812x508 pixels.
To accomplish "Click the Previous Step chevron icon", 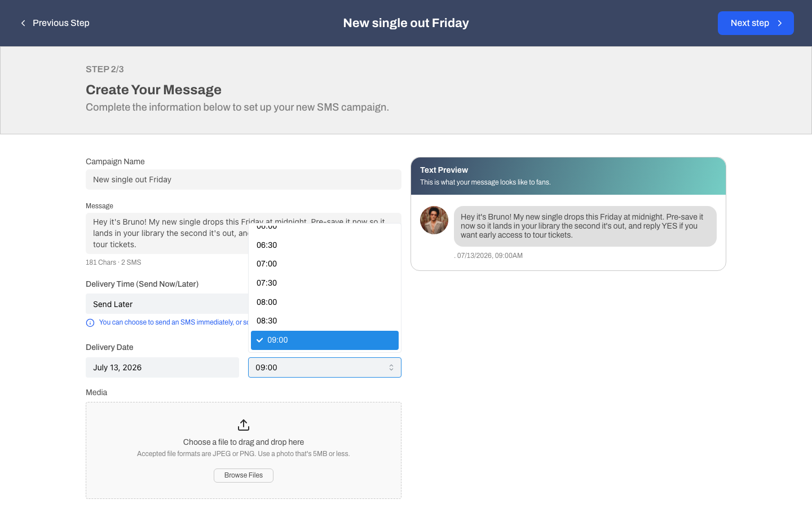I will pos(23,23).
